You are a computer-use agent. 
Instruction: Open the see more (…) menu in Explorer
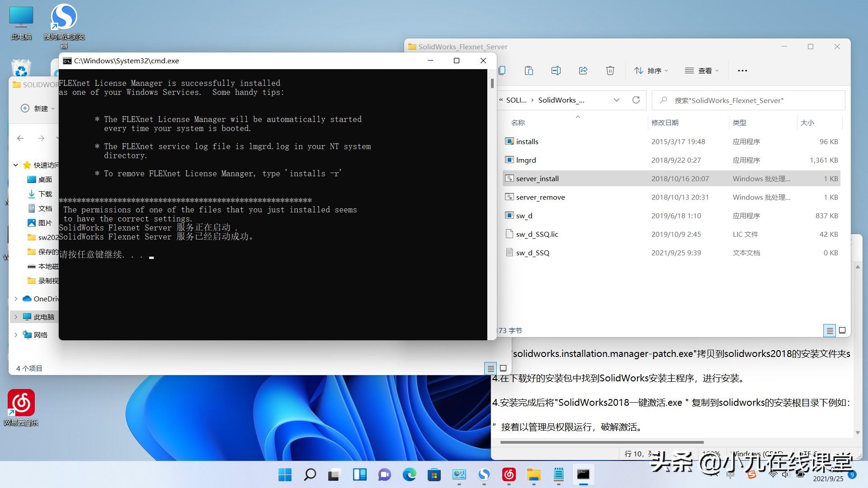point(743,70)
